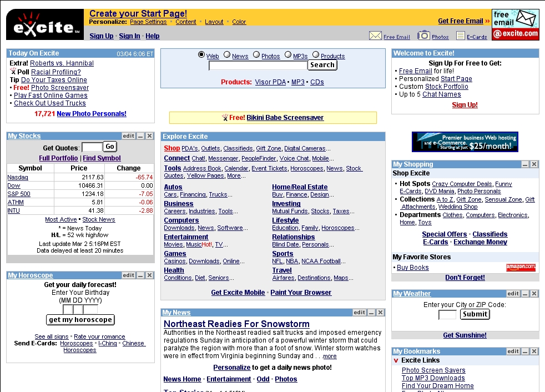This screenshot has width=545, height=392.
Task: Open Page Settings in Personalize bar
Action: (x=148, y=22)
